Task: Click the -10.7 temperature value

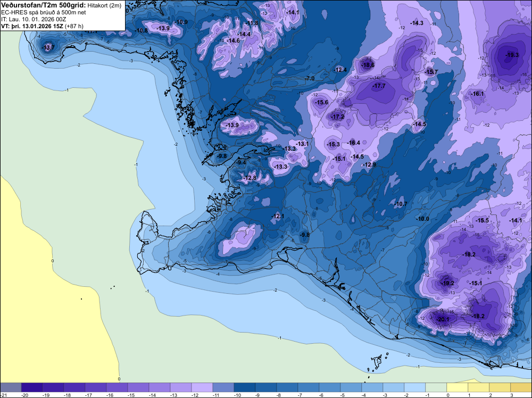Action: [x=401, y=204]
